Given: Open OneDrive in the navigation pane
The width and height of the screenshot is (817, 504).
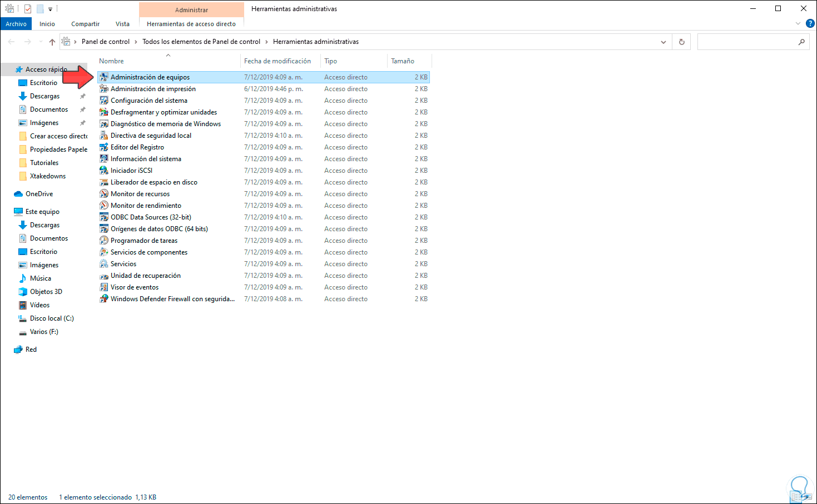Looking at the screenshot, I should (39, 194).
